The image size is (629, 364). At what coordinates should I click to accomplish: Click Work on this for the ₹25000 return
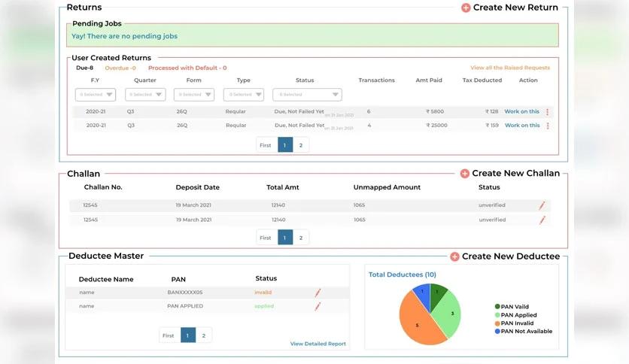pyautogui.click(x=522, y=125)
